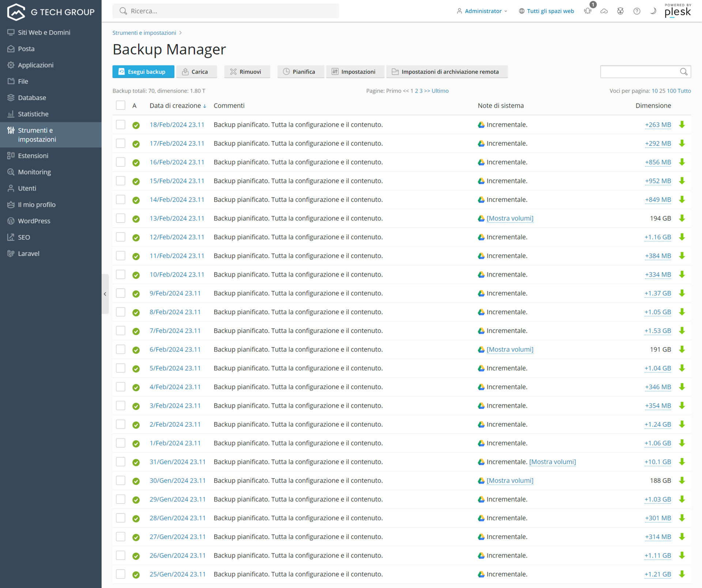702x588 pixels.
Task: Download the backup from 13/Feb/2024 via green arrow
Action: click(682, 218)
